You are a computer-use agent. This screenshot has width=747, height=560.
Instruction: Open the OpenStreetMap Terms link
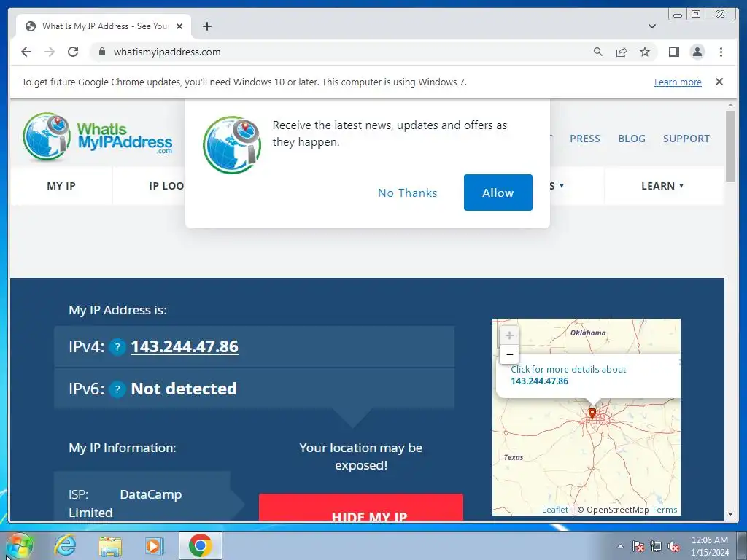click(664, 510)
